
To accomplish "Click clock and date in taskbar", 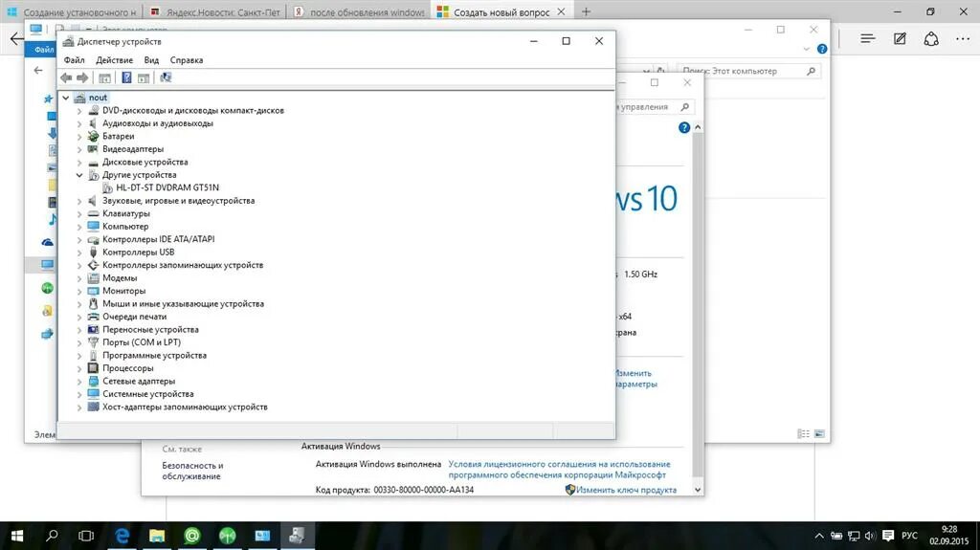I will point(948,536).
